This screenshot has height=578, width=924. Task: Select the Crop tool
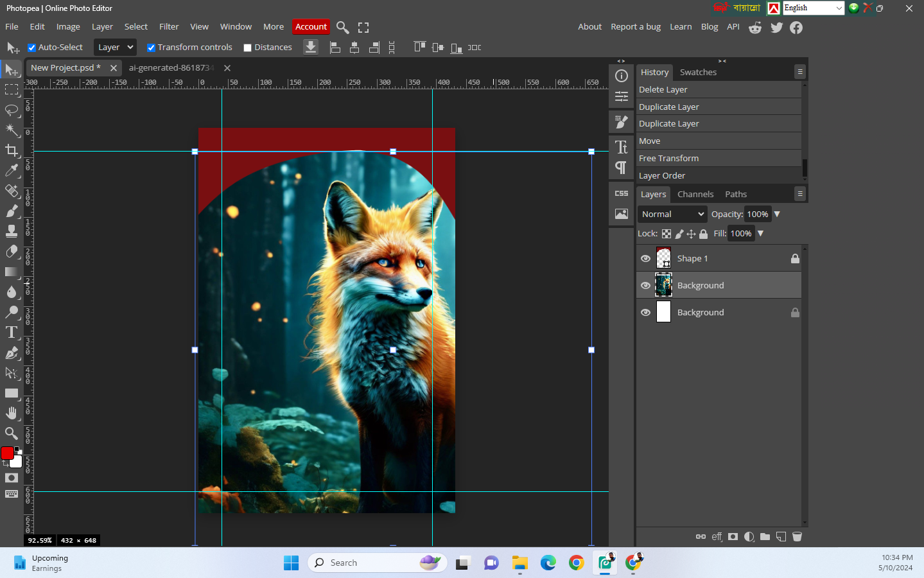tap(12, 150)
